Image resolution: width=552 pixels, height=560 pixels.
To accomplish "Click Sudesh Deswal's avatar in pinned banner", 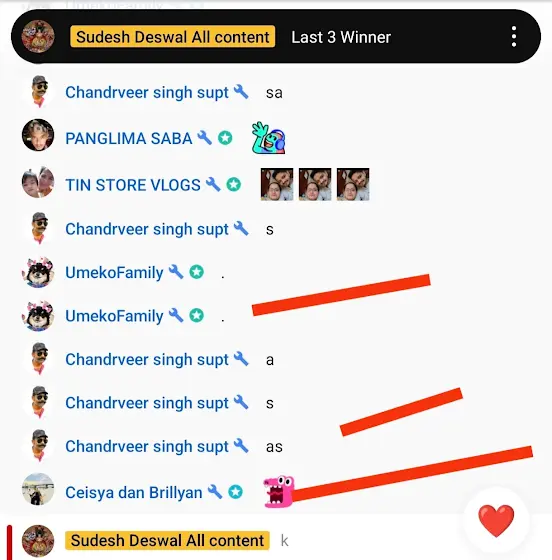I will tap(38, 36).
